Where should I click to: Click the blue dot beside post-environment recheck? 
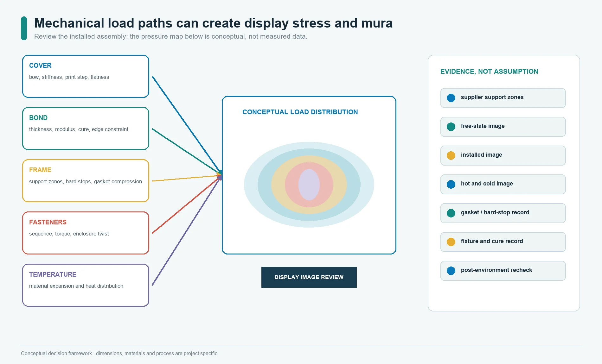[x=451, y=271]
